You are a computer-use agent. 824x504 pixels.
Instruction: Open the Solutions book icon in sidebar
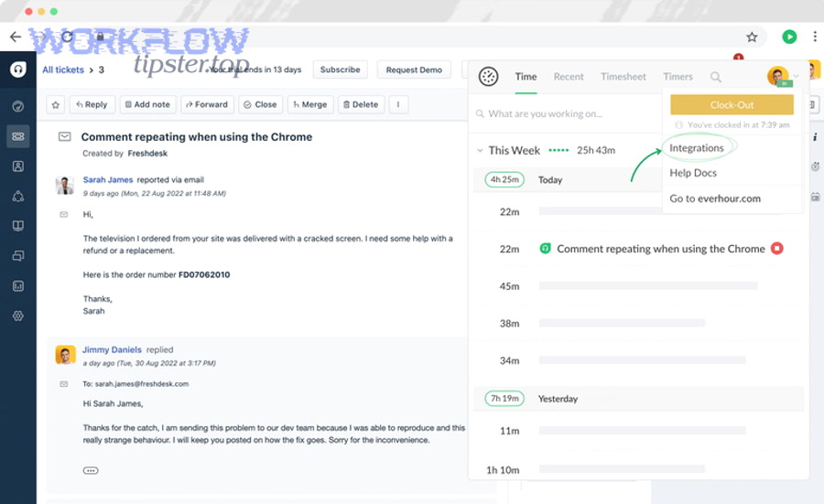tap(17, 226)
